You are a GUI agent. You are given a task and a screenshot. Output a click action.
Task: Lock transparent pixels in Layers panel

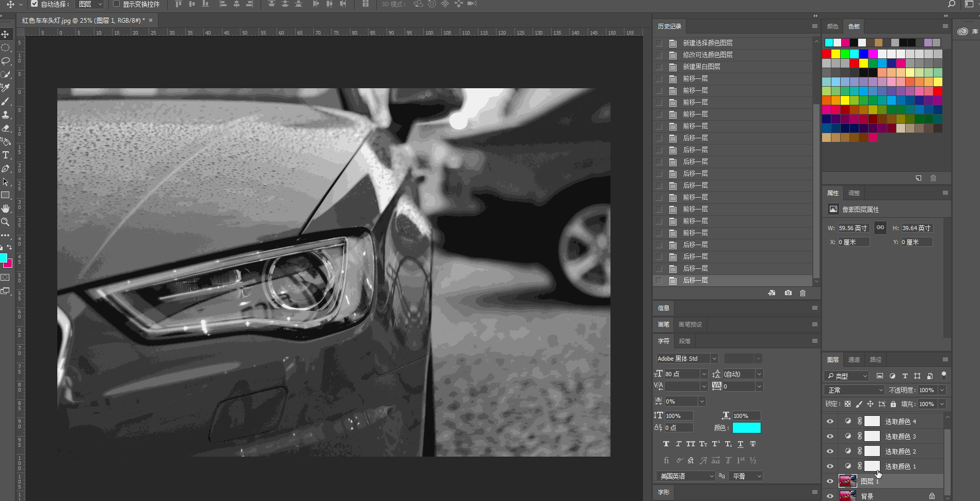(847, 404)
